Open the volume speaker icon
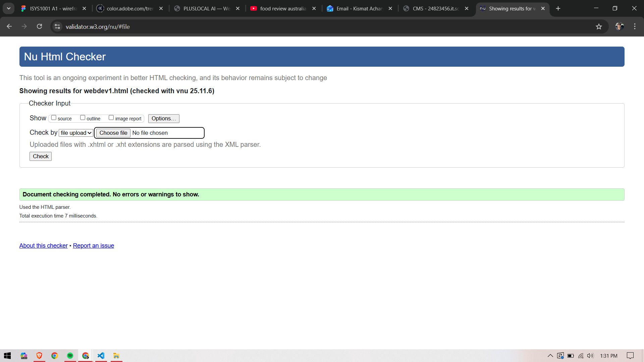This screenshot has height=362, width=644. pyautogui.click(x=591, y=356)
